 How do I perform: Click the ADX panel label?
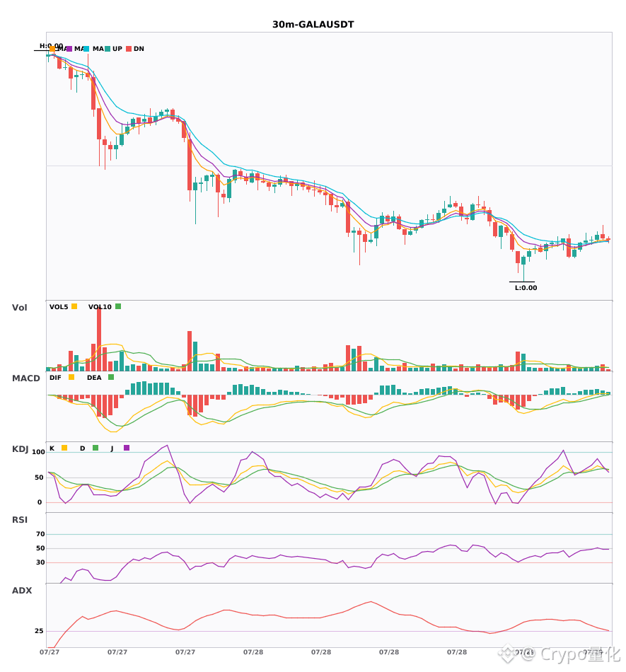click(x=22, y=591)
